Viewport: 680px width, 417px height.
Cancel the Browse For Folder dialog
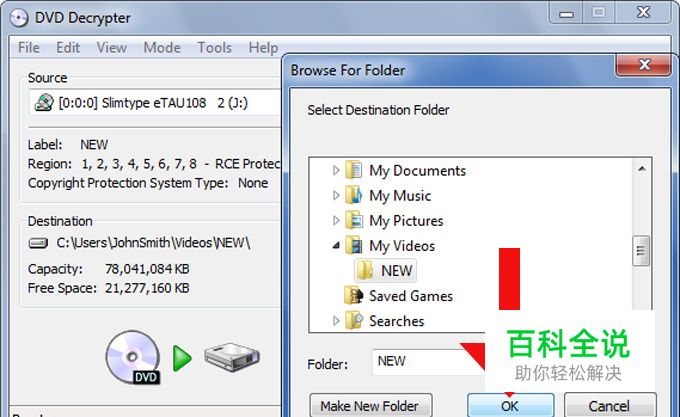point(610,406)
